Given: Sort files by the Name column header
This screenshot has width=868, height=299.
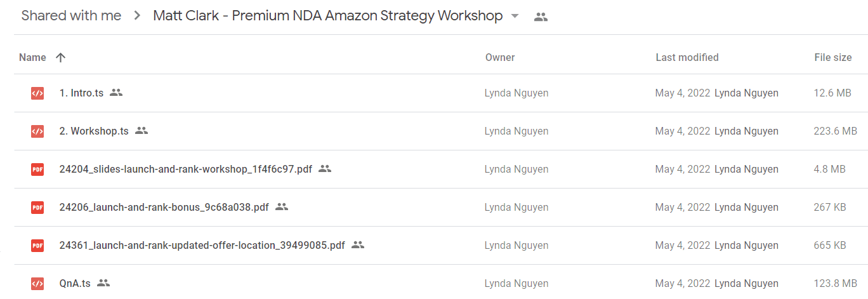Looking at the screenshot, I should pyautogui.click(x=32, y=57).
